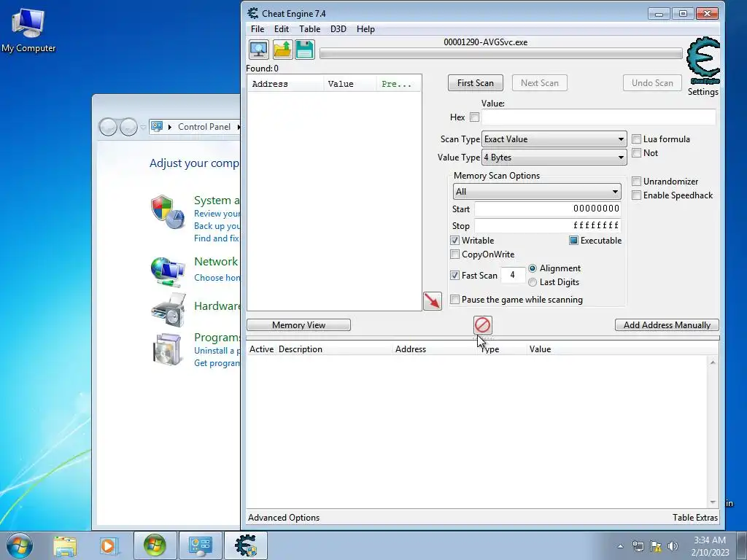Open the Scan Type dropdown
Viewport: 747px width, 560px height.
click(x=554, y=139)
